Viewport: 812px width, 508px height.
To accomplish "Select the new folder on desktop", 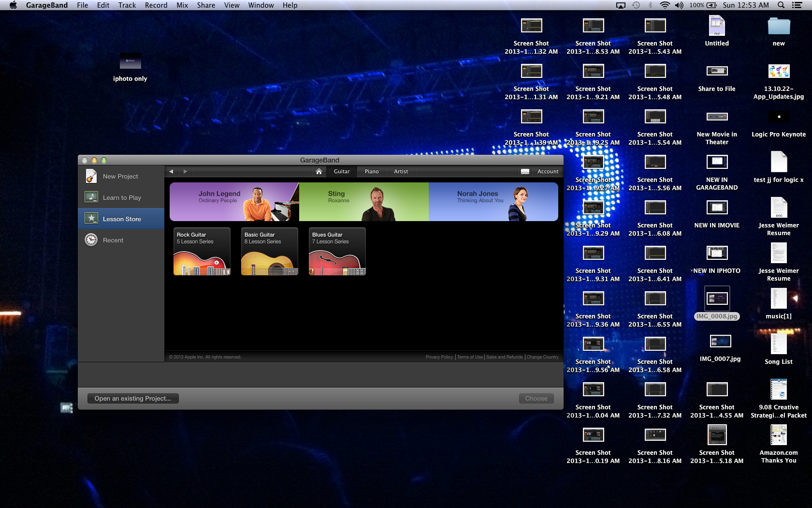I will (x=779, y=31).
